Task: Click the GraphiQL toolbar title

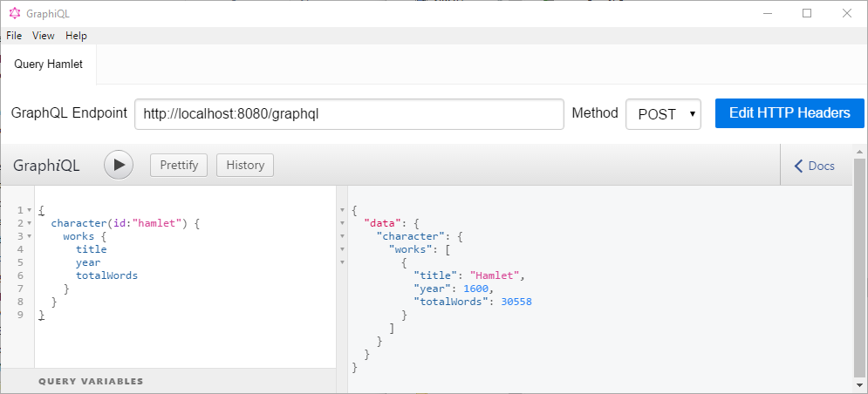Action: (x=46, y=166)
